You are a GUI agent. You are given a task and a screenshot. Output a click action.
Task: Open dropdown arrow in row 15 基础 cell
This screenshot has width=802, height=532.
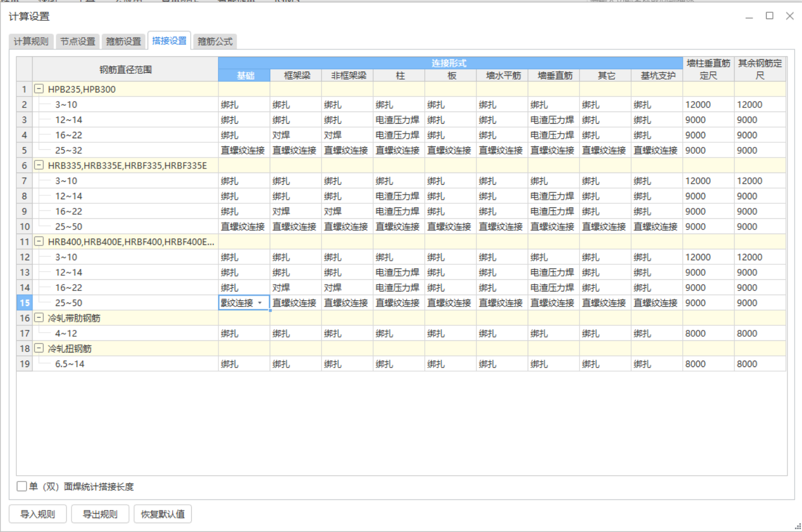pyautogui.click(x=260, y=303)
